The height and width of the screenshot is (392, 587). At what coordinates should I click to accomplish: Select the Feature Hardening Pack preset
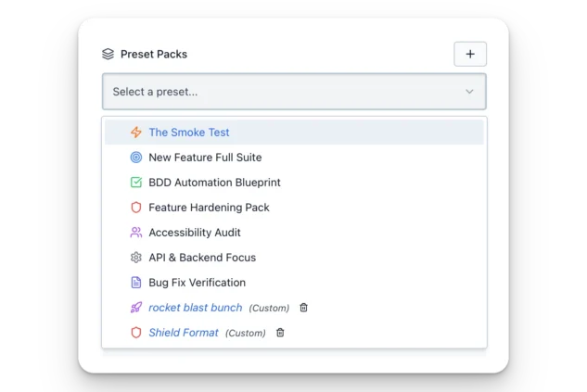click(209, 208)
